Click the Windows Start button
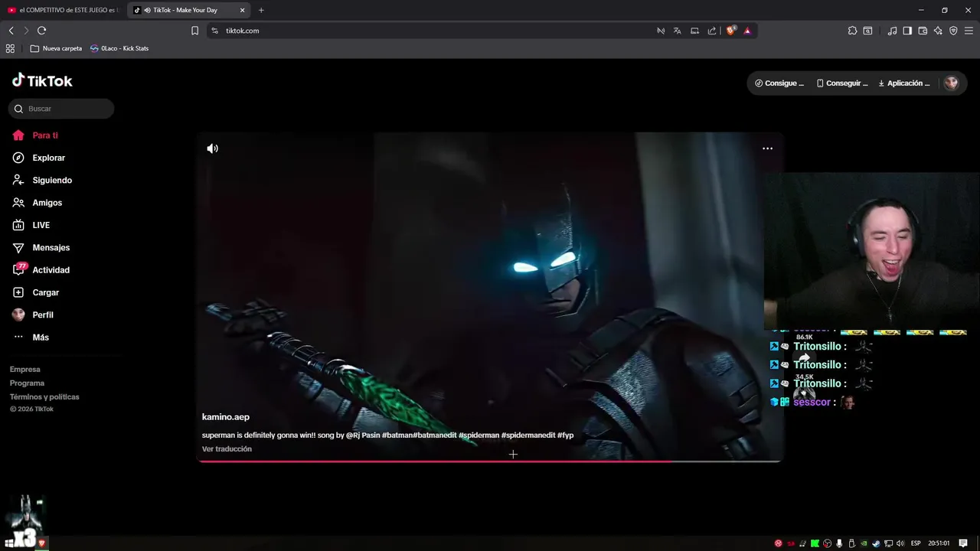 tap(9, 543)
